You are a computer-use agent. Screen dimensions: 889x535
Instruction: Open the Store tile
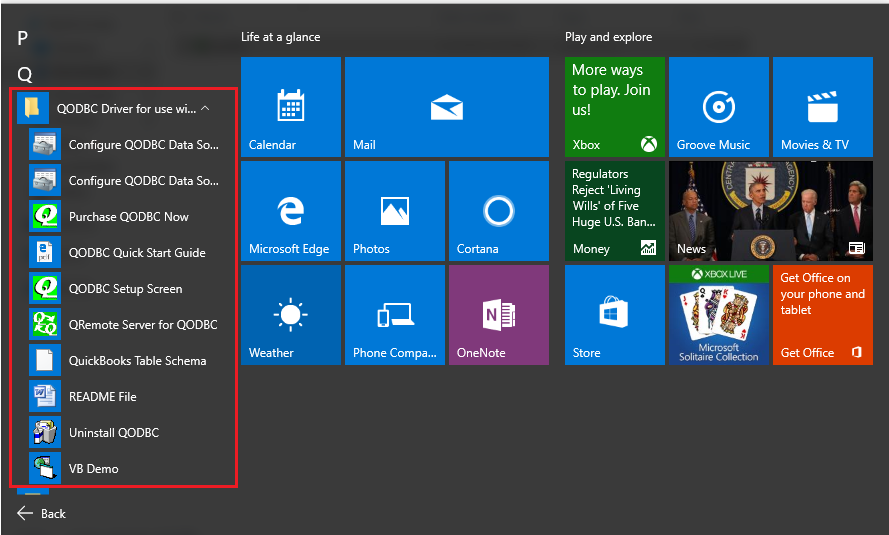(615, 315)
